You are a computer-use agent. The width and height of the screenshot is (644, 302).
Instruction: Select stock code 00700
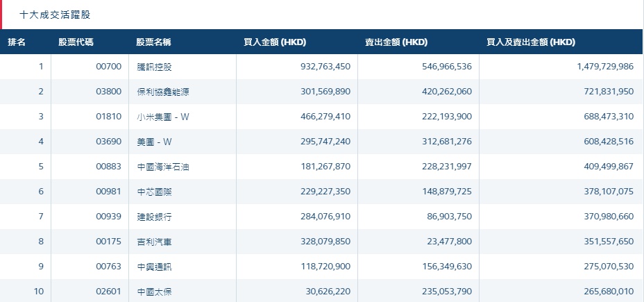coord(109,67)
